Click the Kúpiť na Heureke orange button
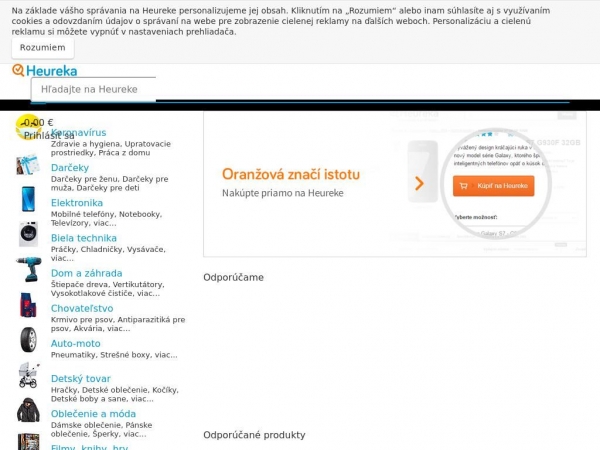 click(x=493, y=186)
